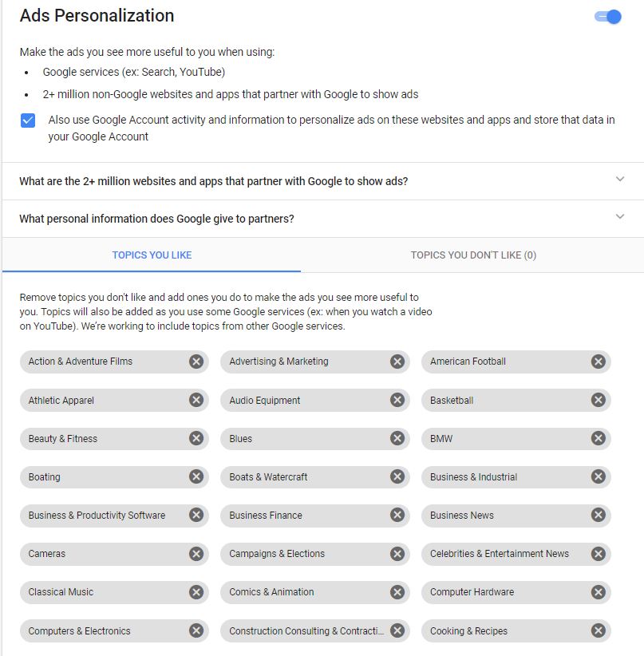Uncheck the Google Account activity checkbox
This screenshot has height=656, width=644.
28,121
